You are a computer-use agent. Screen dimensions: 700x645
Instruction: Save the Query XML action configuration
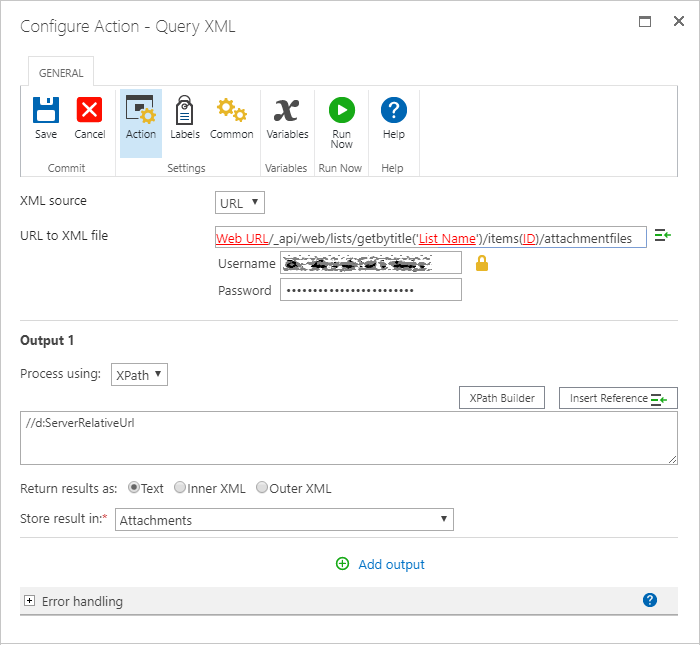(x=46, y=118)
